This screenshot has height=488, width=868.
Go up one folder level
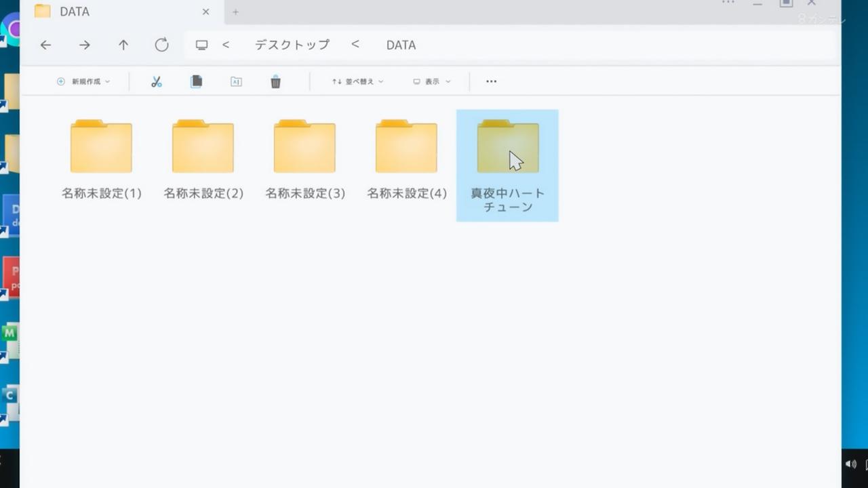(123, 45)
